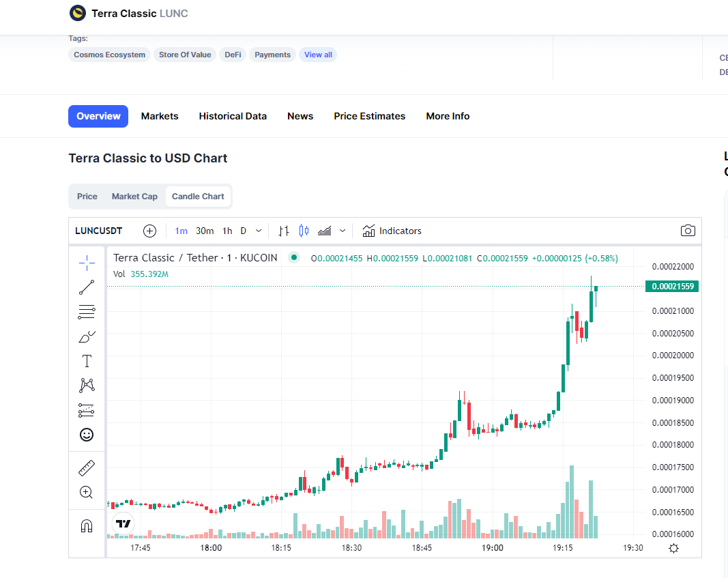728x578 pixels.
Task: Select the Candle Chart view
Action: pos(199,197)
